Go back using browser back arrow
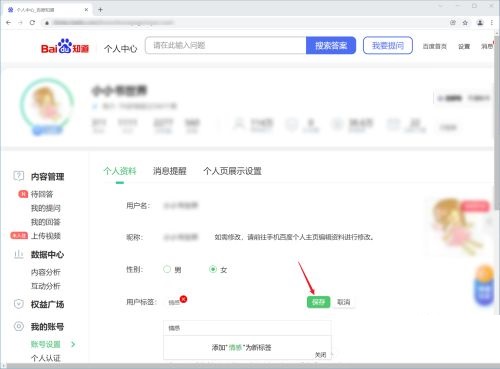 click(x=9, y=23)
